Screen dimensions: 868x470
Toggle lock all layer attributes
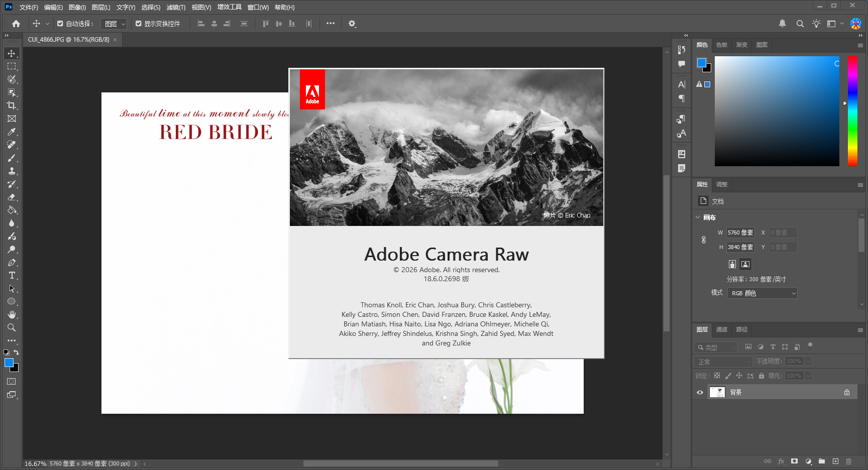click(762, 376)
